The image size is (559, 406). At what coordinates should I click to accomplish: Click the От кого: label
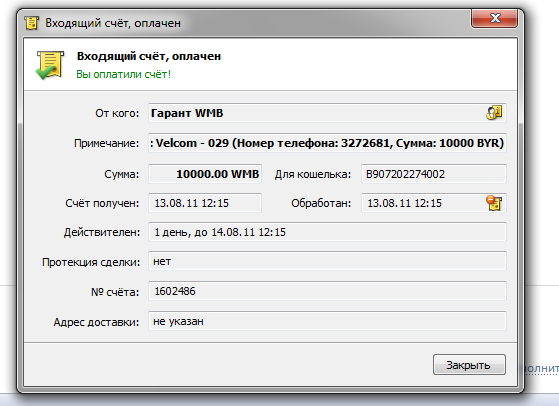click(x=117, y=113)
